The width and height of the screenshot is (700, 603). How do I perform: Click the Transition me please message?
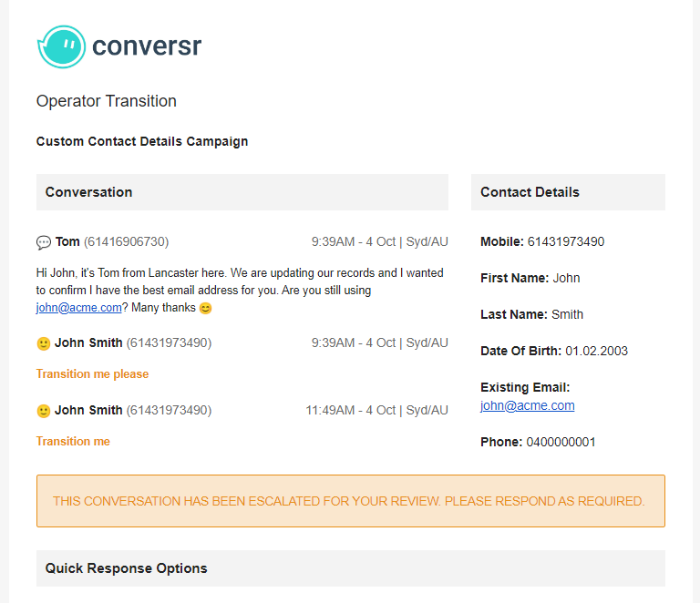(92, 373)
